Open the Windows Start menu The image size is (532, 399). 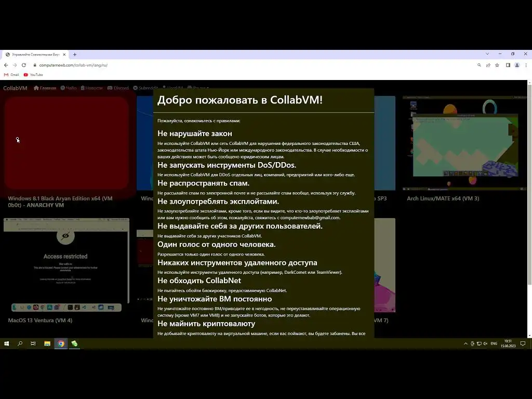coord(6,344)
